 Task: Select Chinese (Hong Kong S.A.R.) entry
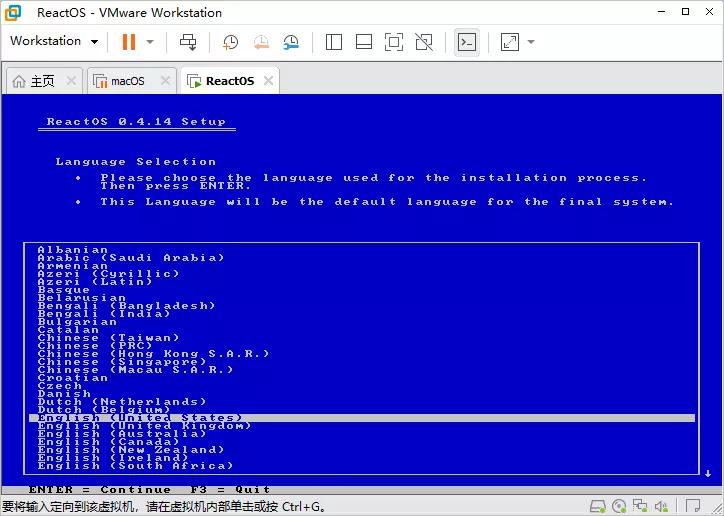tap(153, 354)
